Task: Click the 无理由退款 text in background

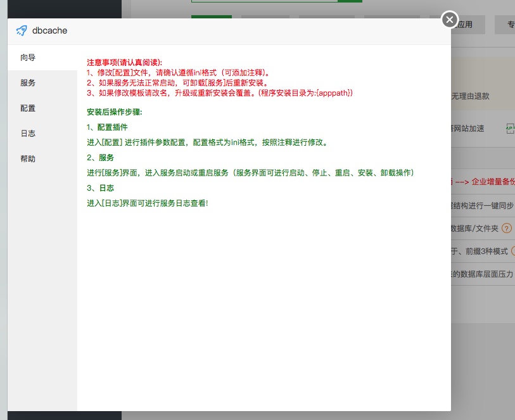Action: pyautogui.click(x=470, y=96)
